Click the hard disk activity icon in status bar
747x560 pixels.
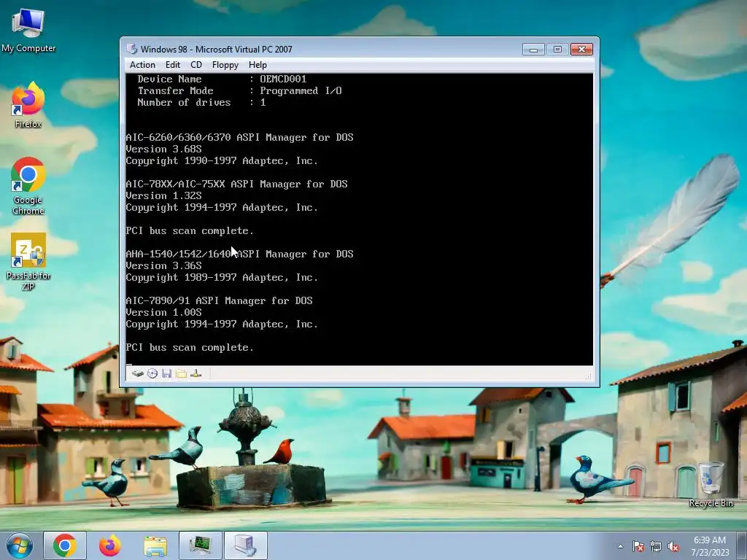[x=138, y=374]
